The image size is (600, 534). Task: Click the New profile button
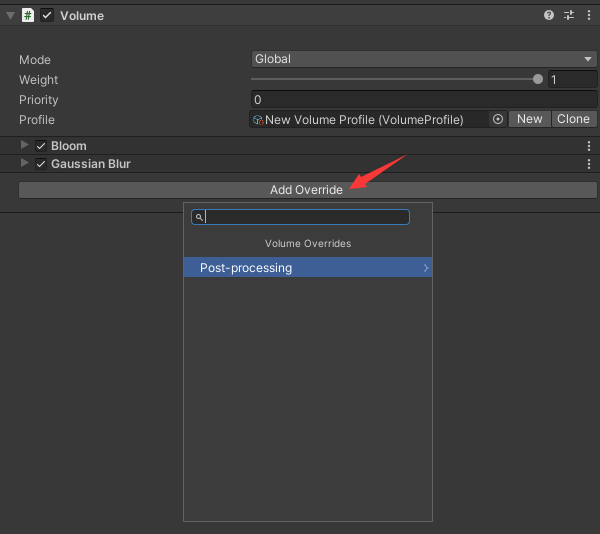point(530,119)
